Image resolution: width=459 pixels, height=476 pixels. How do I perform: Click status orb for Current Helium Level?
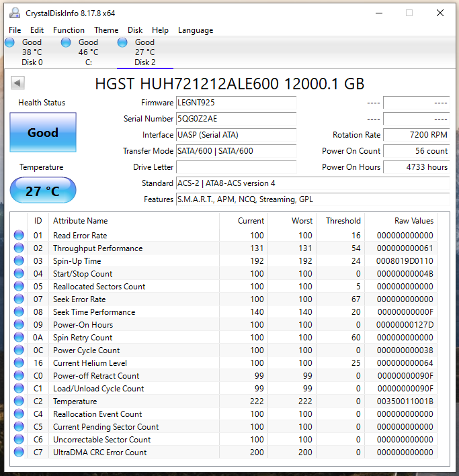[x=19, y=363]
